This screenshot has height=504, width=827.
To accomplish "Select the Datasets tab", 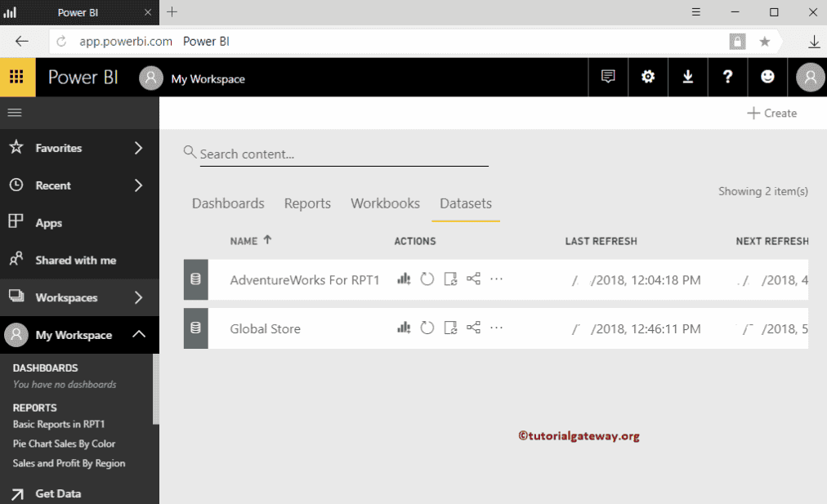I will point(466,203).
